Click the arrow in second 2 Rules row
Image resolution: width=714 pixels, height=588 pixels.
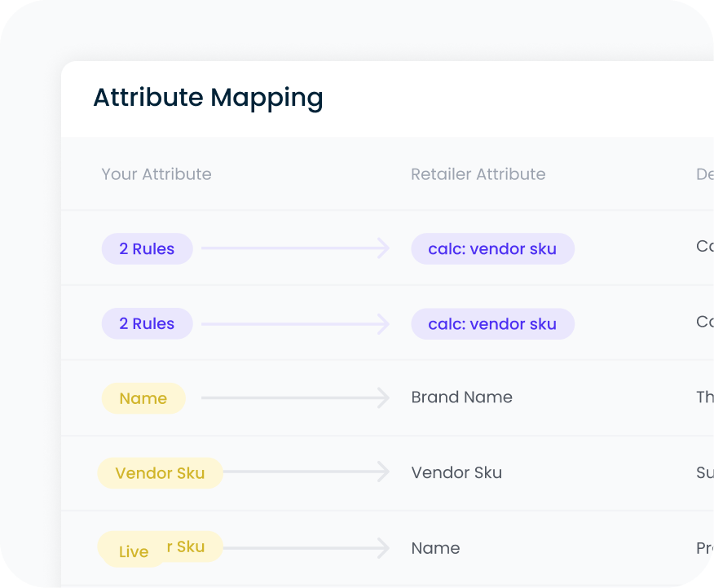pyautogui.click(x=293, y=323)
